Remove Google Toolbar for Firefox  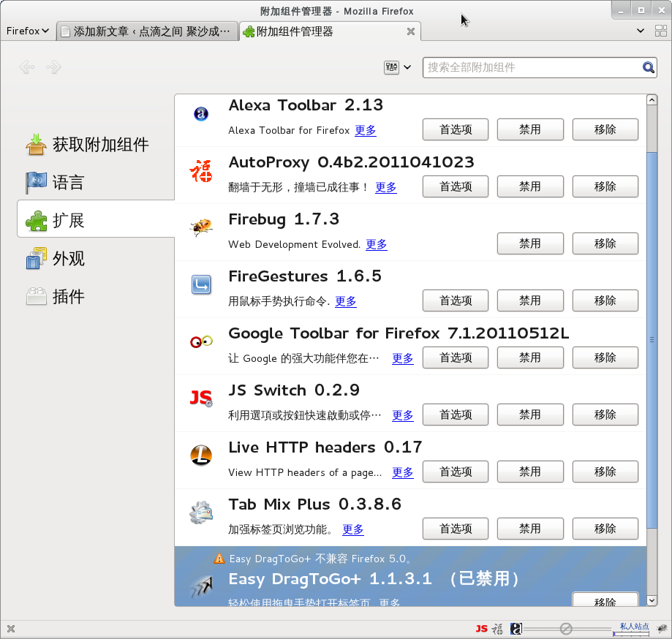tap(605, 358)
